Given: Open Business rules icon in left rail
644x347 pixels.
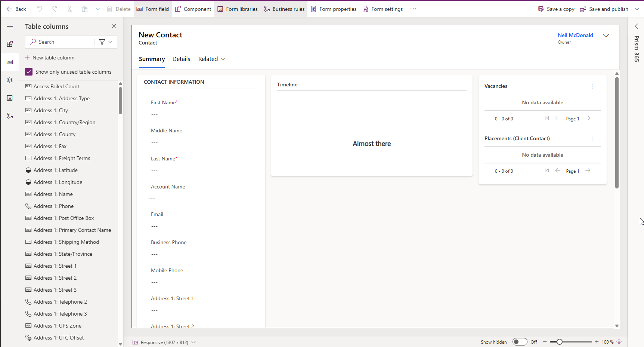Looking at the screenshot, I should pyautogui.click(x=10, y=116).
